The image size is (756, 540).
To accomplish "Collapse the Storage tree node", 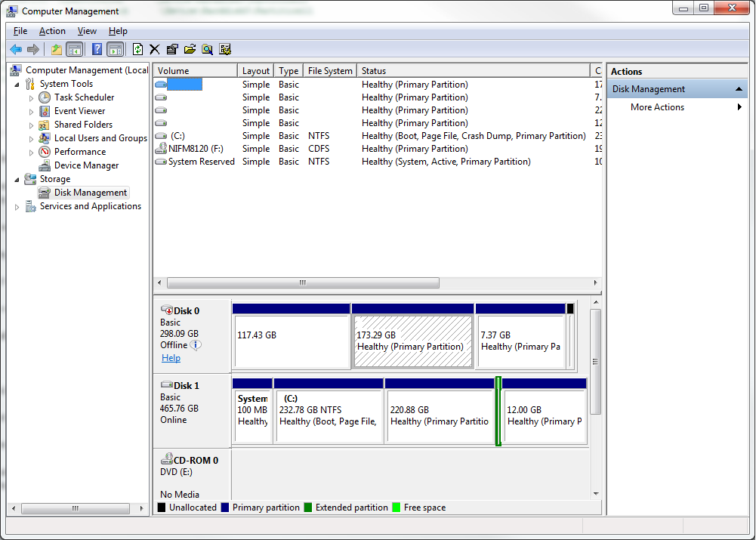I will tap(17, 179).
